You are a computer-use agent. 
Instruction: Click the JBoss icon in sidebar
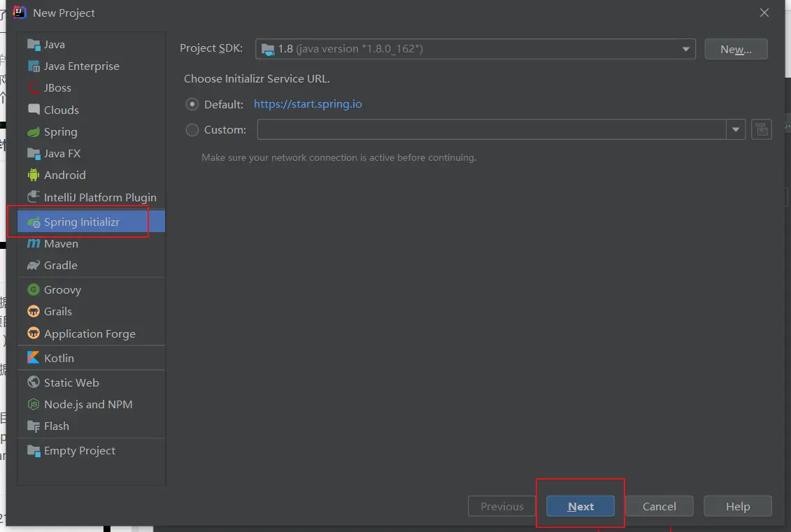(34, 88)
